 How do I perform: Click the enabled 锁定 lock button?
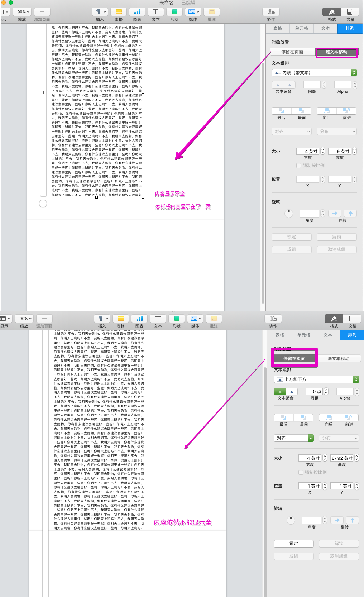pyautogui.click(x=293, y=544)
